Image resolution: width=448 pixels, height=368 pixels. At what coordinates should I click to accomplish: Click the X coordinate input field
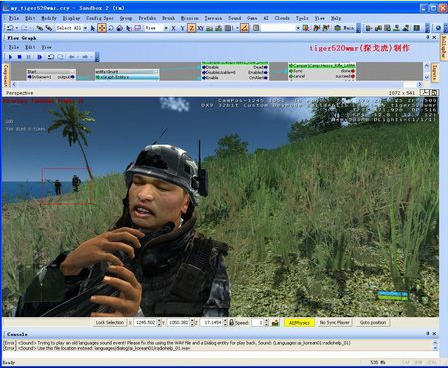click(145, 323)
